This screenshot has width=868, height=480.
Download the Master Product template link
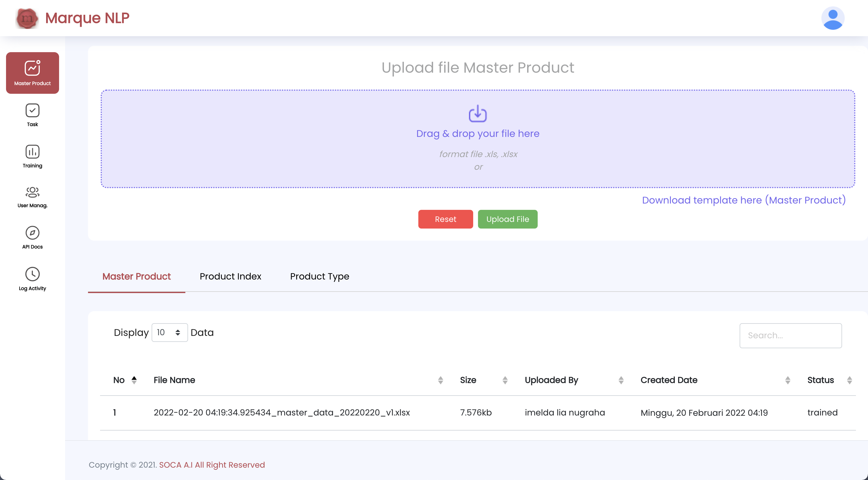coord(744,200)
